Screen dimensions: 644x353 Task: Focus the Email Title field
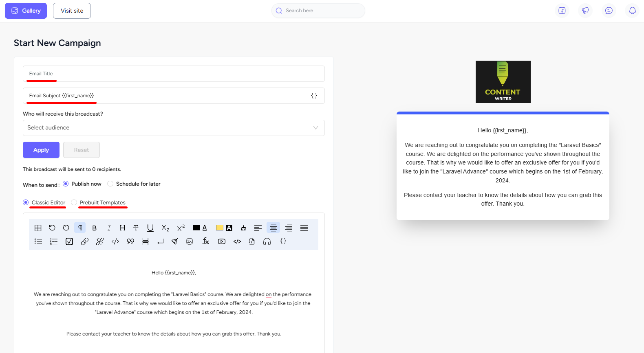coord(174,74)
